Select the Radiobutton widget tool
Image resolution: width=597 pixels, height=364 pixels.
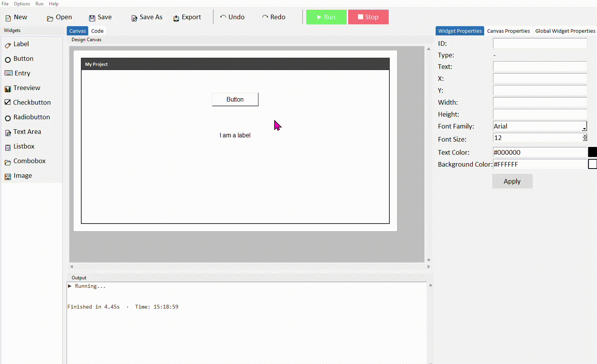pos(32,117)
